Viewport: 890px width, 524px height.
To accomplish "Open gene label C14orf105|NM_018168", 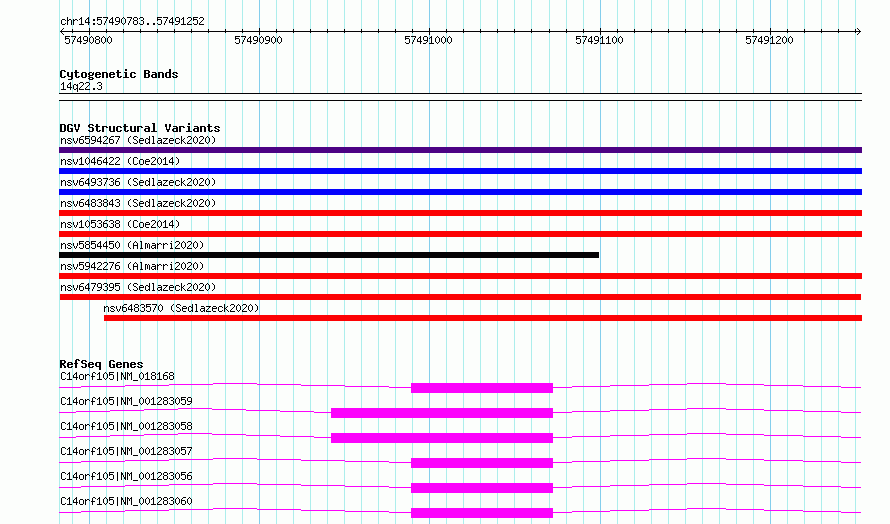I will coord(117,376).
